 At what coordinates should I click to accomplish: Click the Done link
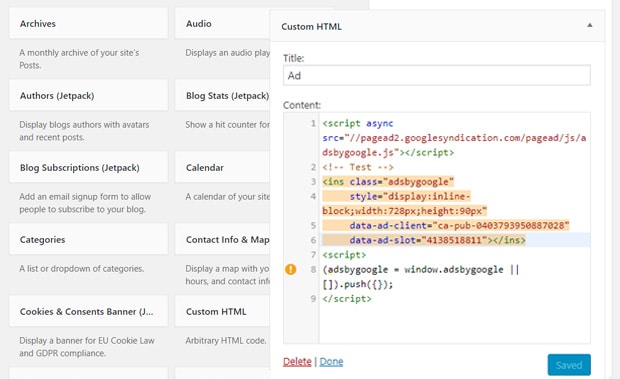tap(331, 362)
